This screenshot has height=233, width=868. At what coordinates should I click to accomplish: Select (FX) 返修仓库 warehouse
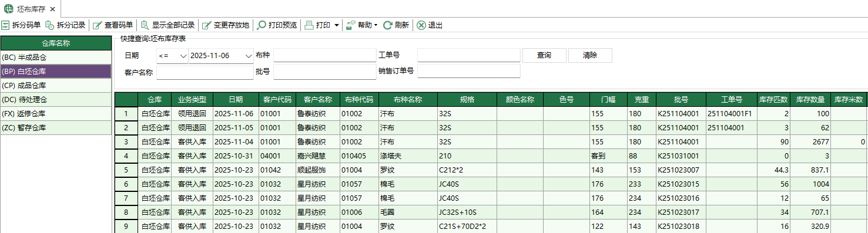coord(56,114)
